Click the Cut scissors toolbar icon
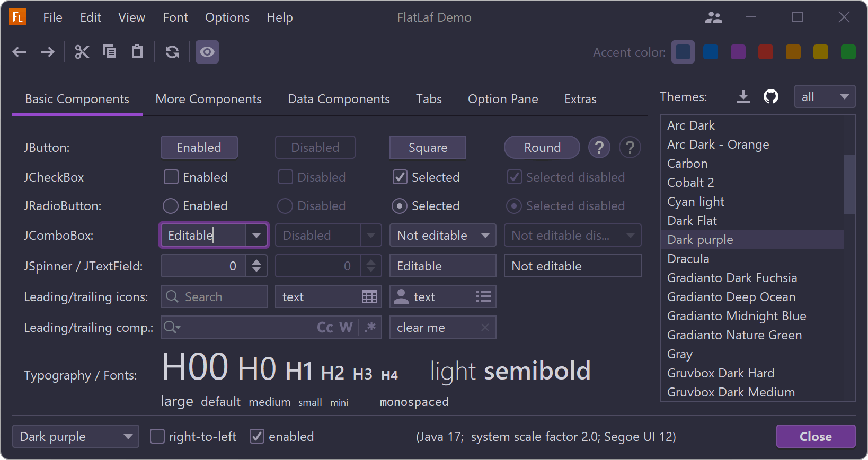The image size is (868, 460). (82, 52)
